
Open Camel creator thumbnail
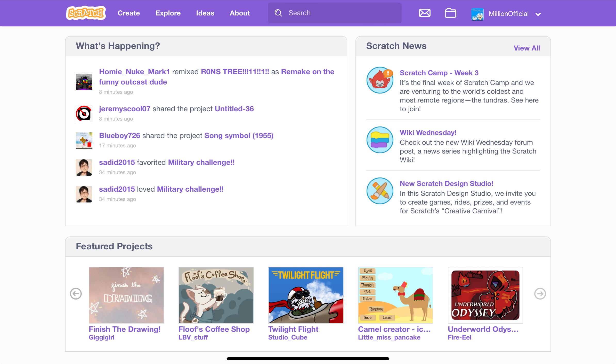pyautogui.click(x=396, y=295)
